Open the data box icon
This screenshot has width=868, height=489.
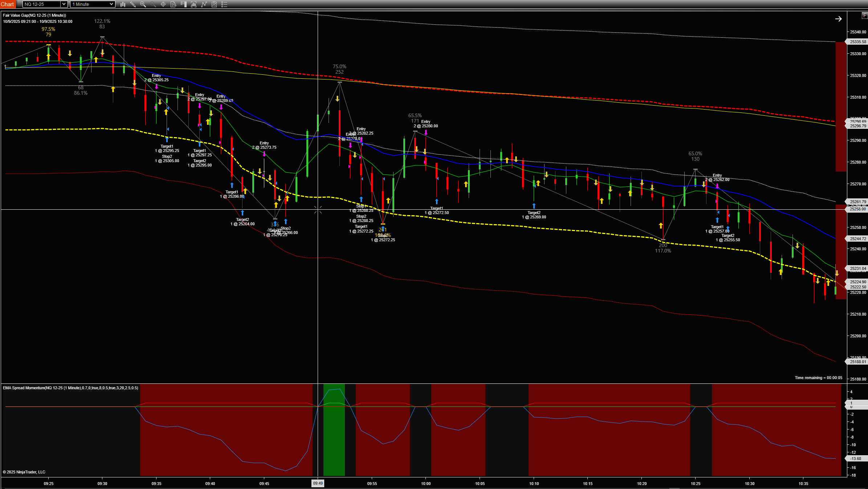(174, 4)
